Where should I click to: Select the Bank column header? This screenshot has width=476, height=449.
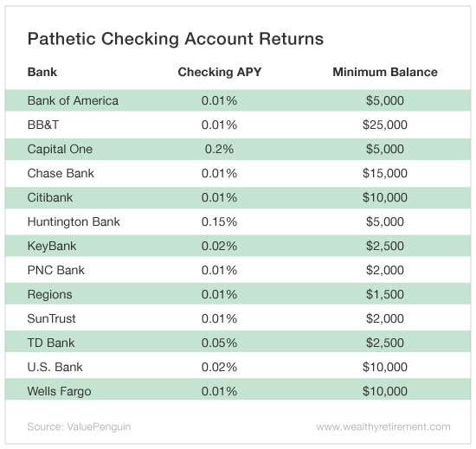42,72
